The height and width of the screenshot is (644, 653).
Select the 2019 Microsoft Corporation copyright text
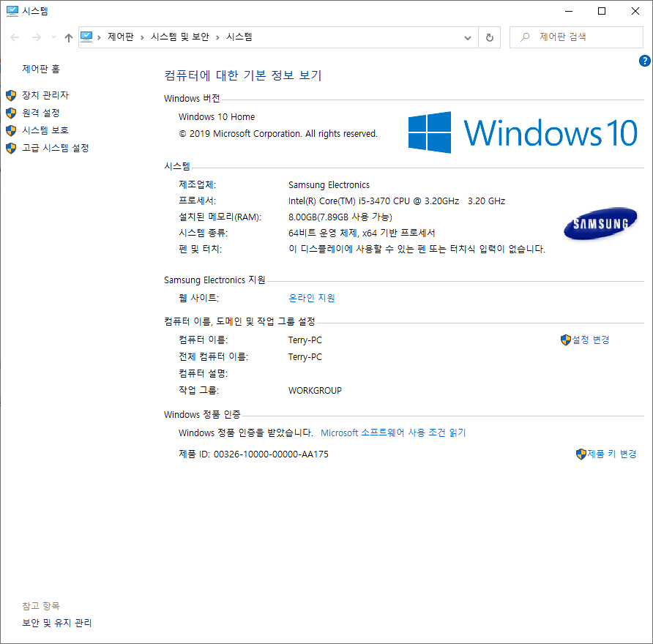(x=278, y=134)
